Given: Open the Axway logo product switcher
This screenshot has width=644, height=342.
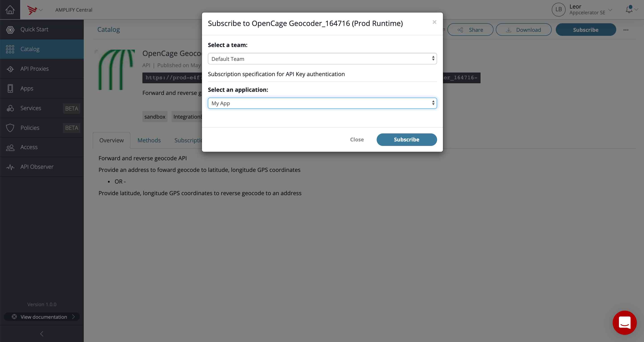Looking at the screenshot, I should tap(35, 10).
